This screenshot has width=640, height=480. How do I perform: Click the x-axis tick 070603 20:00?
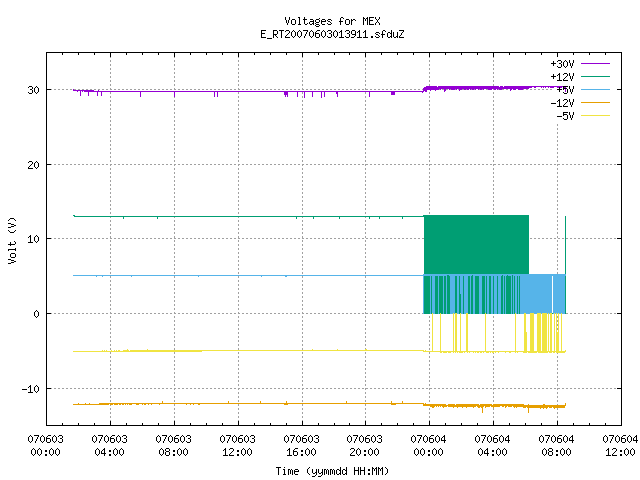[364, 446]
